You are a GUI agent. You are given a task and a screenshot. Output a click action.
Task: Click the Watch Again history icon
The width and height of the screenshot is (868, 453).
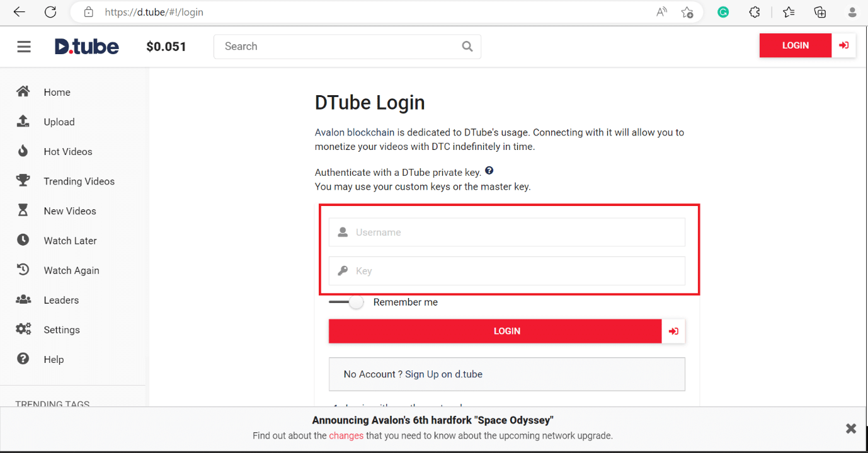23,270
